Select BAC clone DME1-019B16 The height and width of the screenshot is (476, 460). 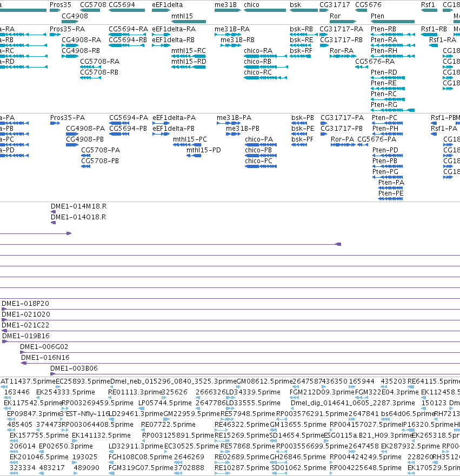click(231, 342)
